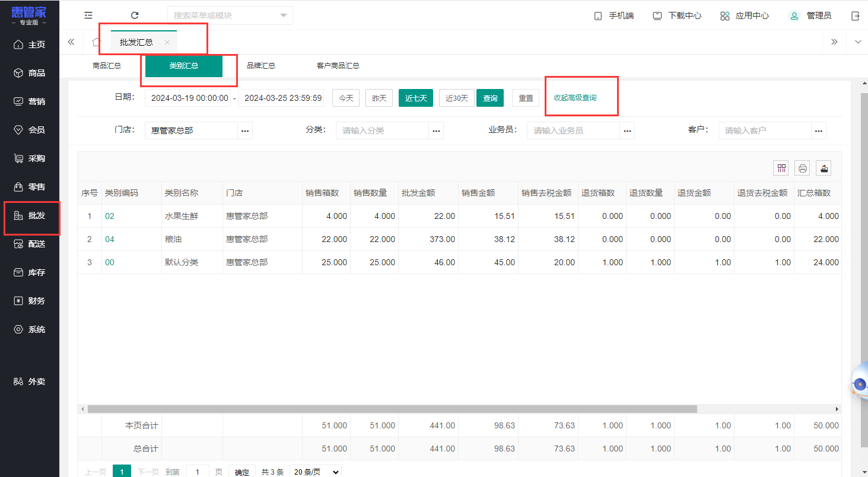Open the 库存 sidebar module

(30, 272)
